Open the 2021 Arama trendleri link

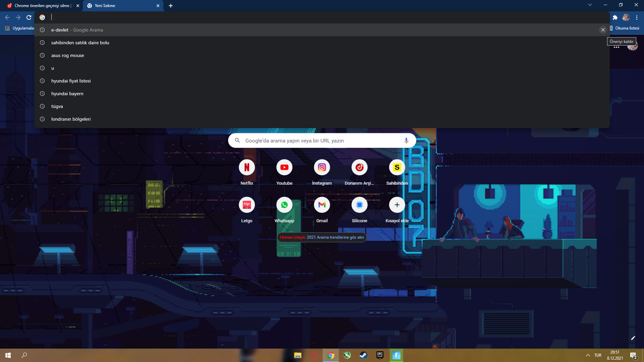[x=335, y=237]
